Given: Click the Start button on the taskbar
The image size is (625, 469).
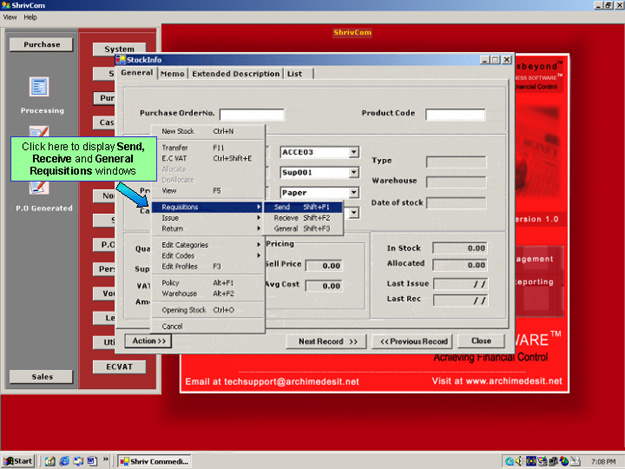Looking at the screenshot, I should point(19,461).
